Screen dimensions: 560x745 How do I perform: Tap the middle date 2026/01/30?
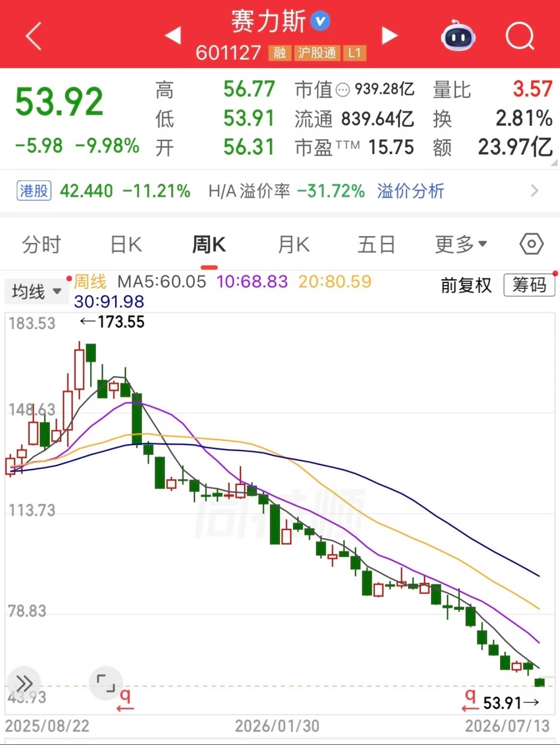coord(277,726)
